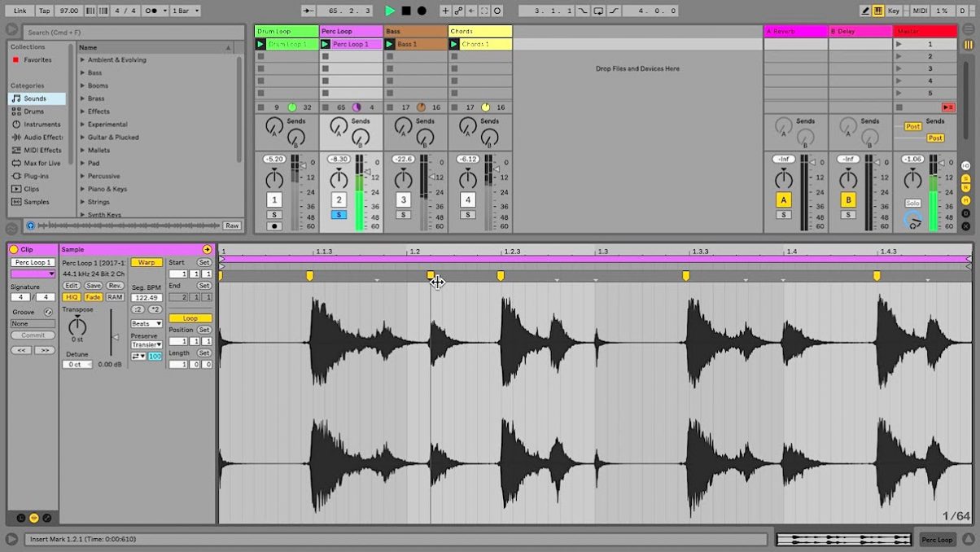Click the Seg. BPM field showing 122.49
Screen dimensions: 980x552
pos(147,298)
